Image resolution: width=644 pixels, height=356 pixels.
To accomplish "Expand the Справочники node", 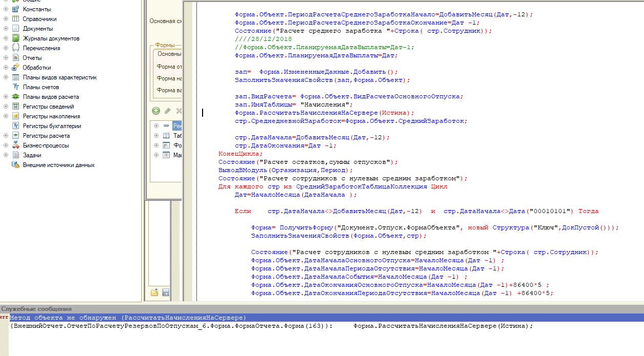I will [x=6, y=19].
